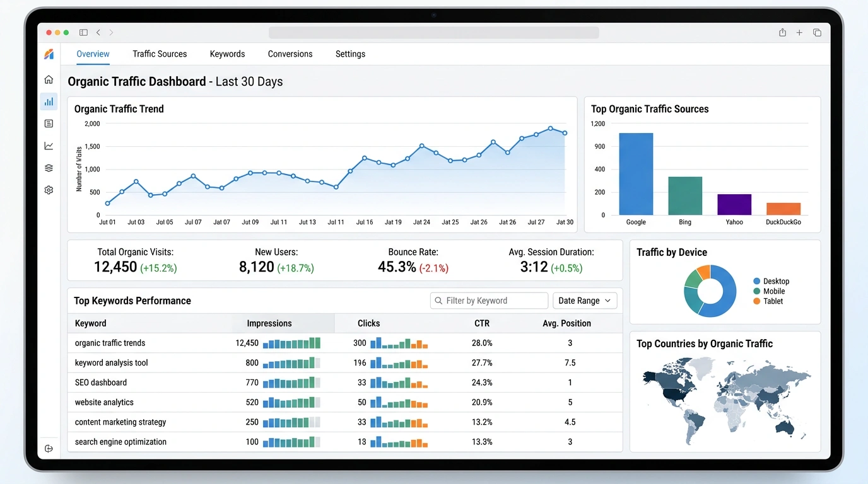Click the bottom sidebar collapse icon
Screen dimensions: 868x484
click(49, 449)
